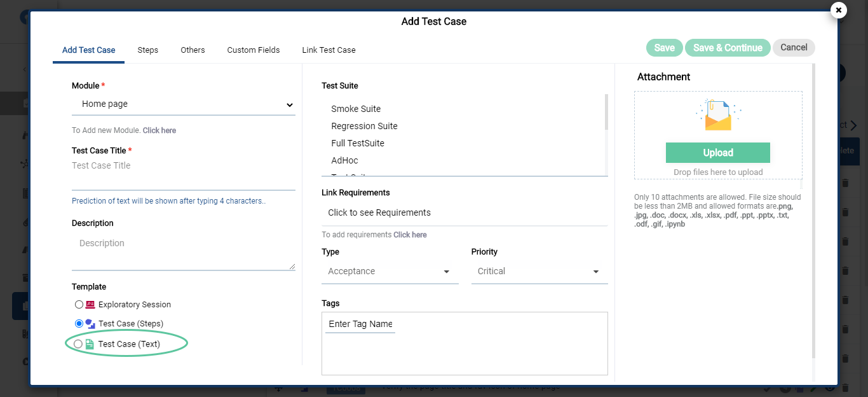Switch to the Steps tab

[x=148, y=50]
